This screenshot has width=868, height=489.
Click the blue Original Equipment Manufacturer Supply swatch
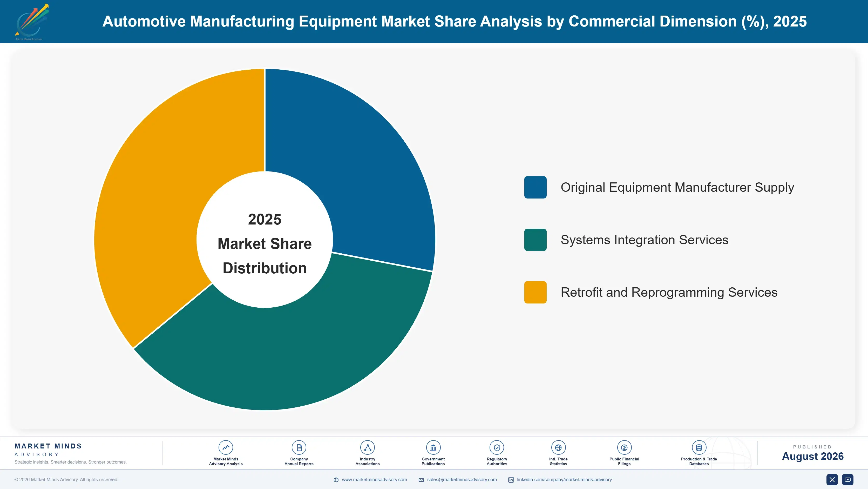pos(535,187)
